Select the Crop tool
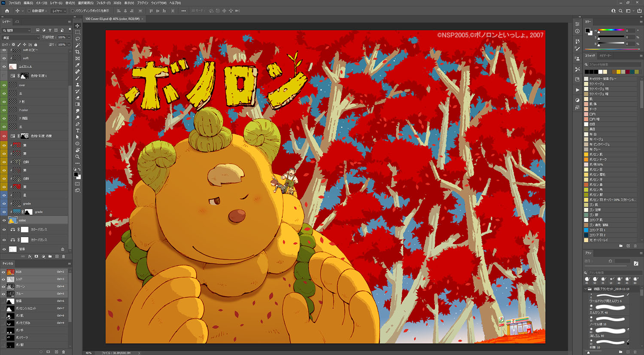This screenshot has width=644, height=355. pos(78,52)
